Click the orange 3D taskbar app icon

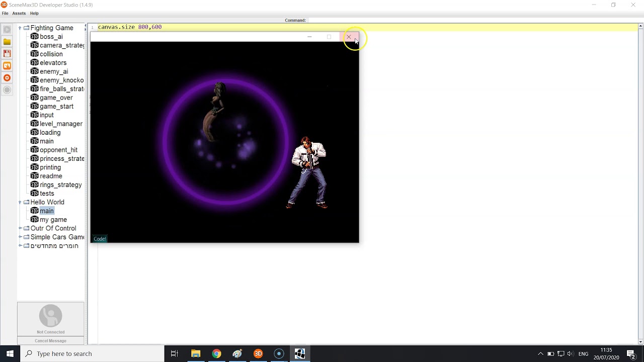(x=258, y=353)
